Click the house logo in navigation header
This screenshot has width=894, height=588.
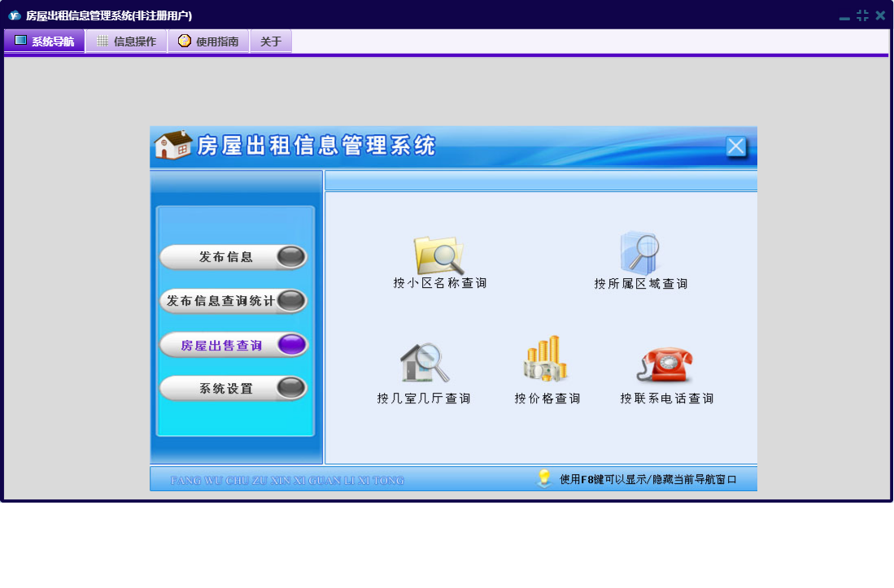coord(172,145)
